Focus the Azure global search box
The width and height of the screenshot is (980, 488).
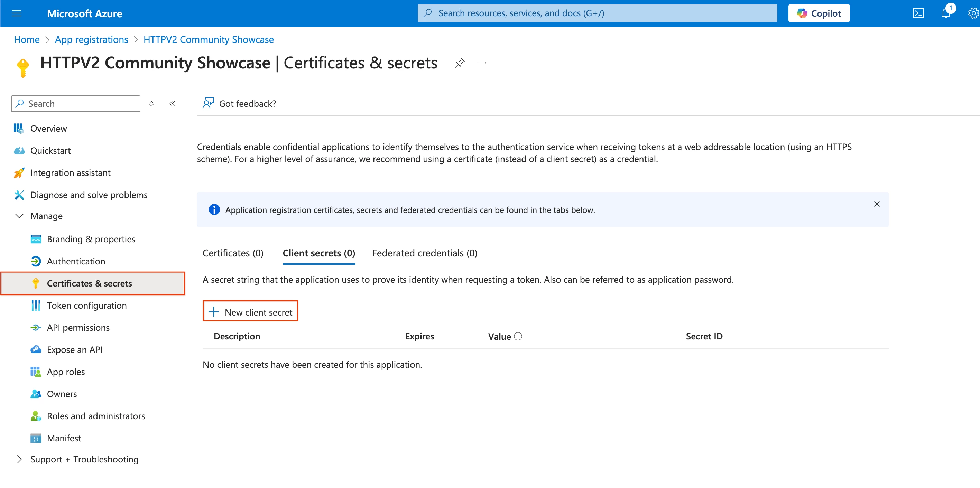coord(597,13)
